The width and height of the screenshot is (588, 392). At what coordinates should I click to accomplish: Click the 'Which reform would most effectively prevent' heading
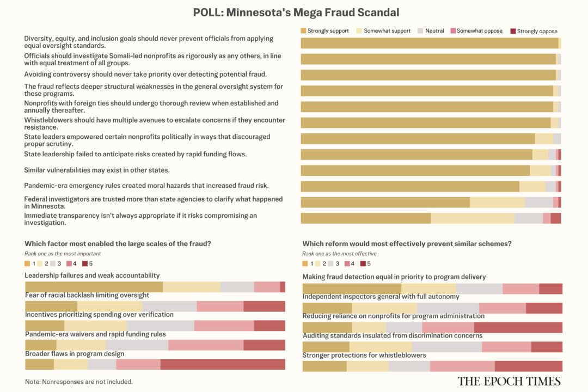click(407, 244)
